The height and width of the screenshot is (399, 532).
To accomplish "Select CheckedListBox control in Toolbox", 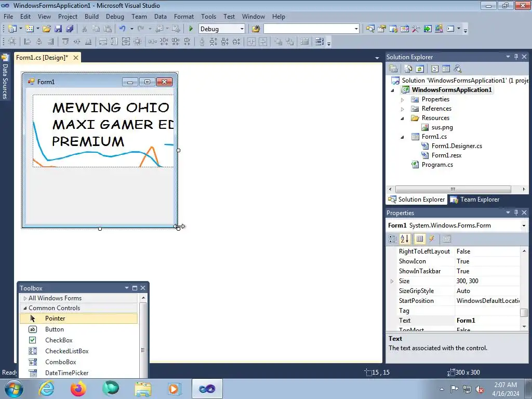I will pos(79,351).
